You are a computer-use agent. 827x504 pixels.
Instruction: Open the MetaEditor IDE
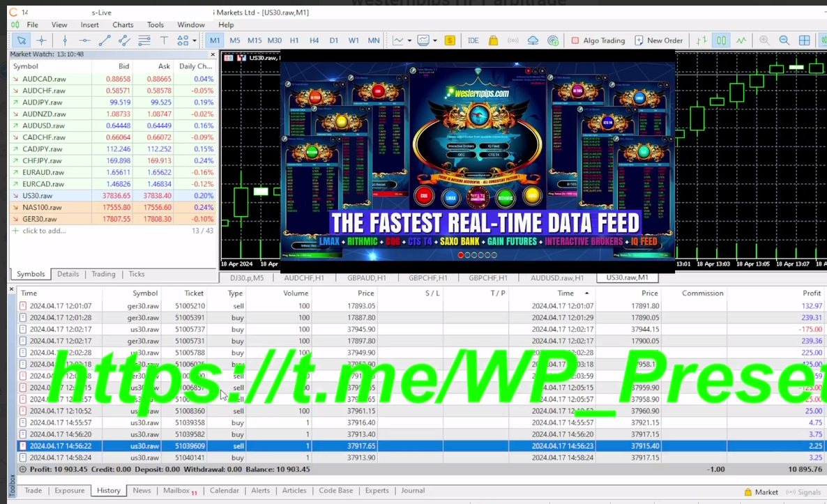[x=473, y=40]
